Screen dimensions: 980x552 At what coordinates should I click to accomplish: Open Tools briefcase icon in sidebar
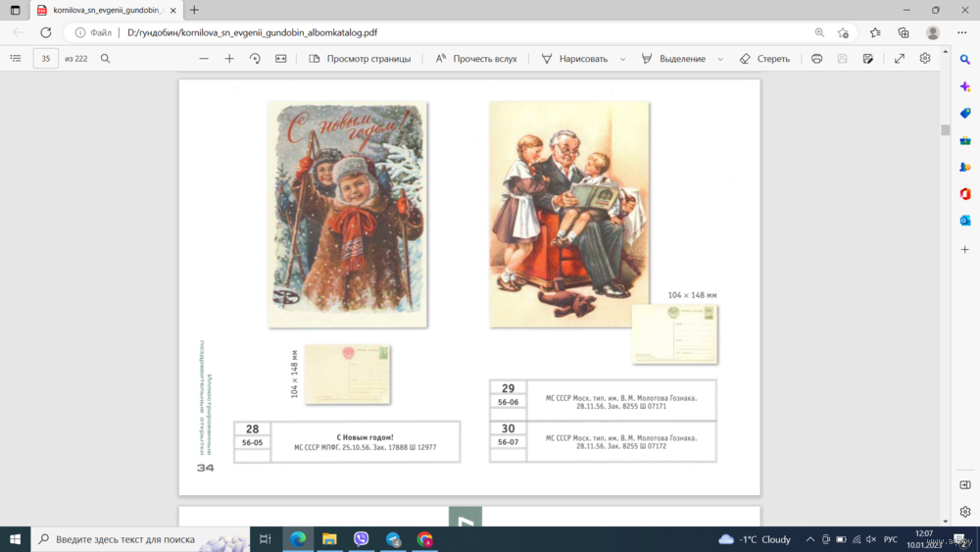[x=965, y=140]
